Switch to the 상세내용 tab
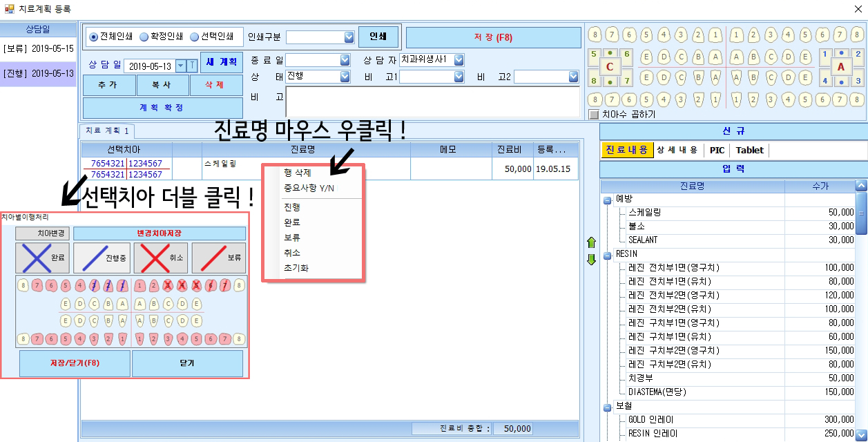 [x=677, y=150]
